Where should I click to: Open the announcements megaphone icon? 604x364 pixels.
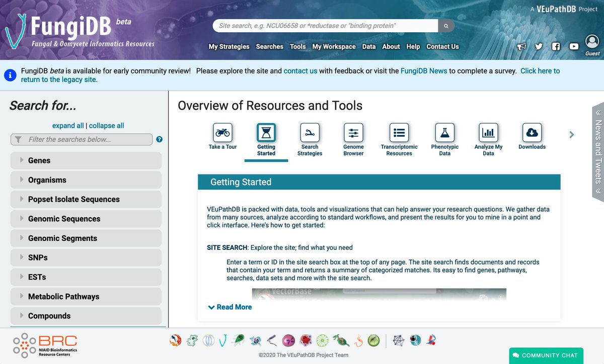[x=521, y=46]
